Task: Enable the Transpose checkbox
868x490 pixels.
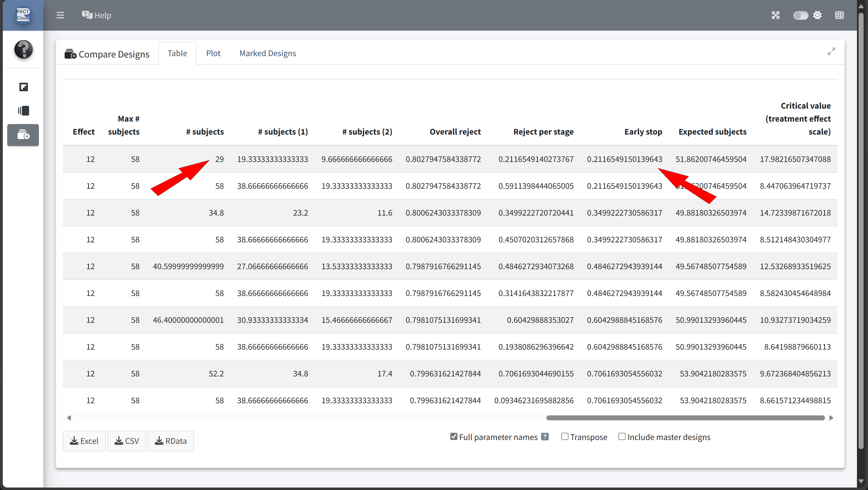Action: click(565, 436)
